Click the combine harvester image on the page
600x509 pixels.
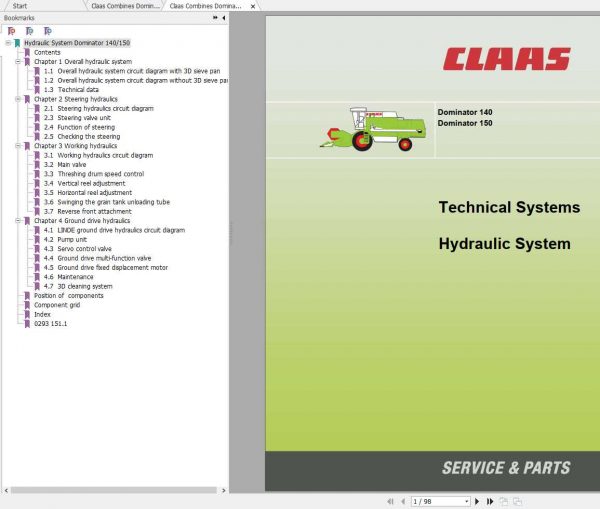coord(372,129)
